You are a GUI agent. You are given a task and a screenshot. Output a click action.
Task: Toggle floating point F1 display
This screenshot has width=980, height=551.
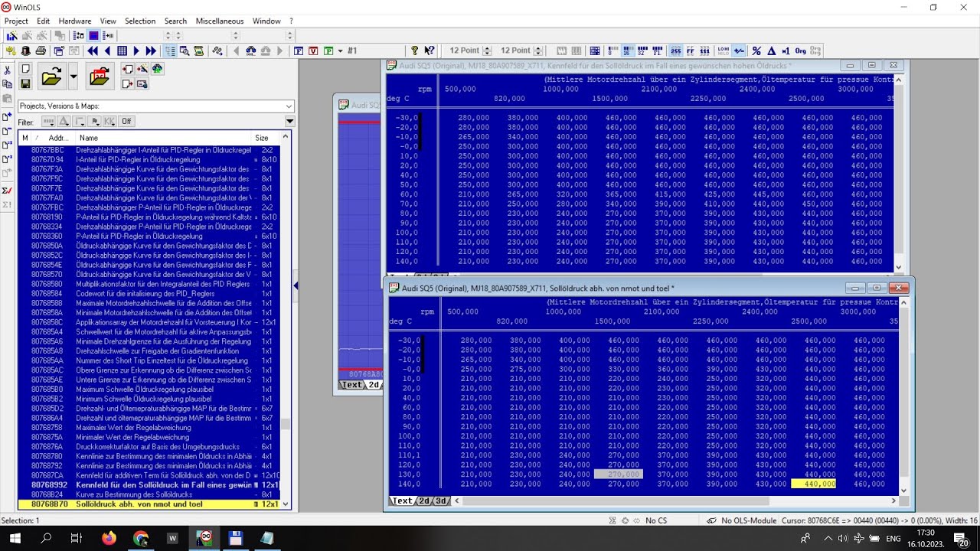658,51
